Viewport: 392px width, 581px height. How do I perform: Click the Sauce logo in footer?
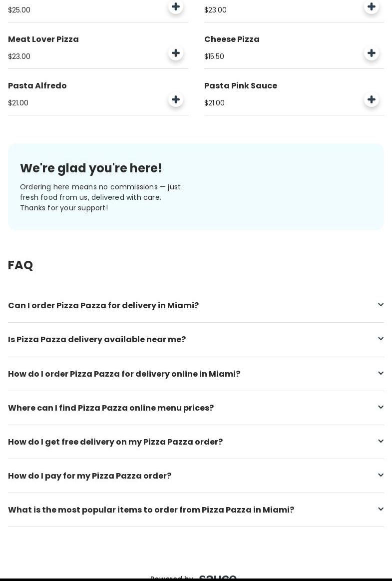point(218,578)
